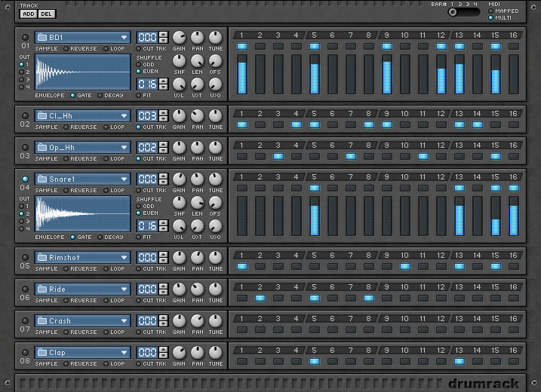
Task: Adjust the Cl_Hh cut track number stepper
Action: [164, 116]
